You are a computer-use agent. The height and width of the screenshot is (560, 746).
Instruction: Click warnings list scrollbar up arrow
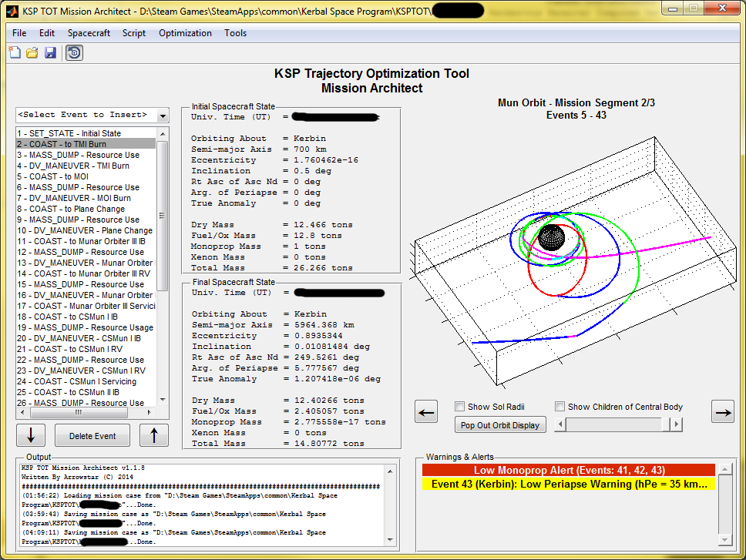pos(724,470)
